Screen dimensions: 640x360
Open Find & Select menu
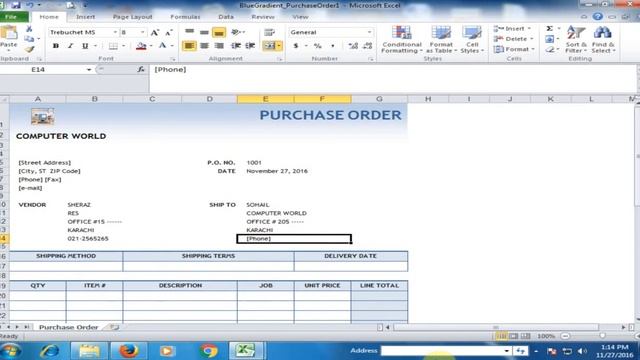click(603, 39)
